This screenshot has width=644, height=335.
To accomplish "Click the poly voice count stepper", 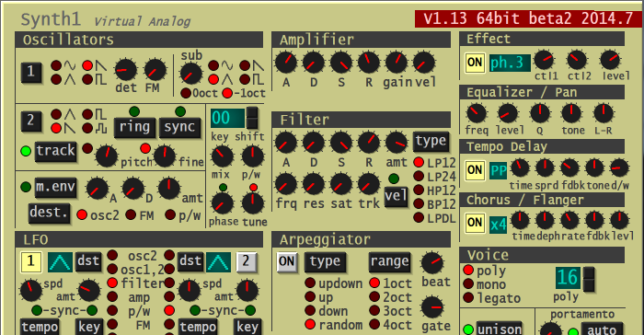I will click(589, 279).
